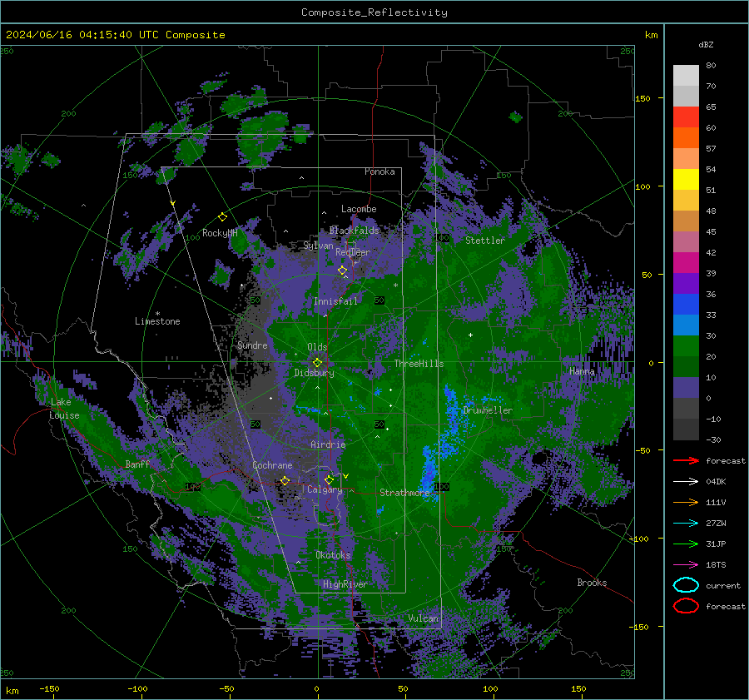Click the Composite_Reflectivity title
Viewport: 749px width, 700px height.
pos(374,12)
